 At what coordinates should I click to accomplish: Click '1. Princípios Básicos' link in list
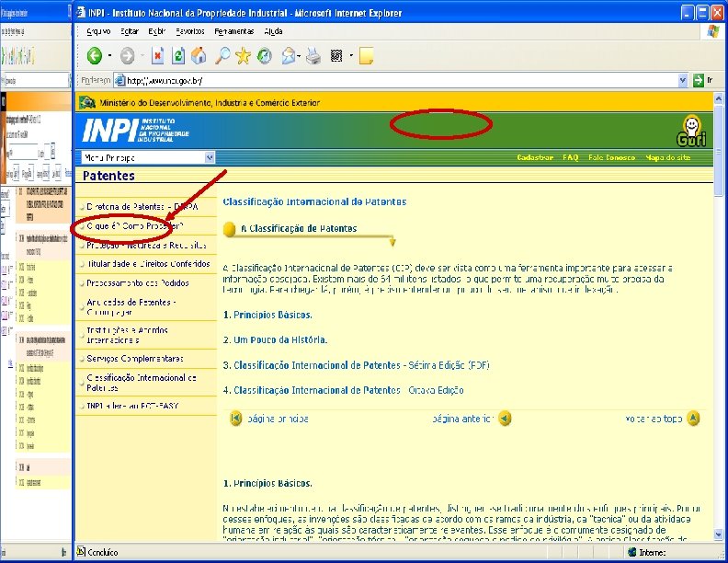[x=267, y=315]
